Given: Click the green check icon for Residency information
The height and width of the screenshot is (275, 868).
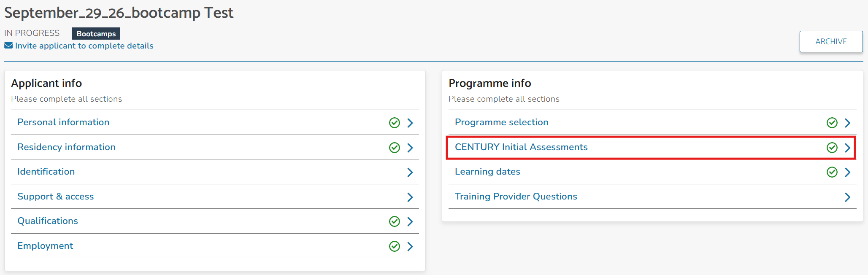Looking at the screenshot, I should (x=395, y=148).
